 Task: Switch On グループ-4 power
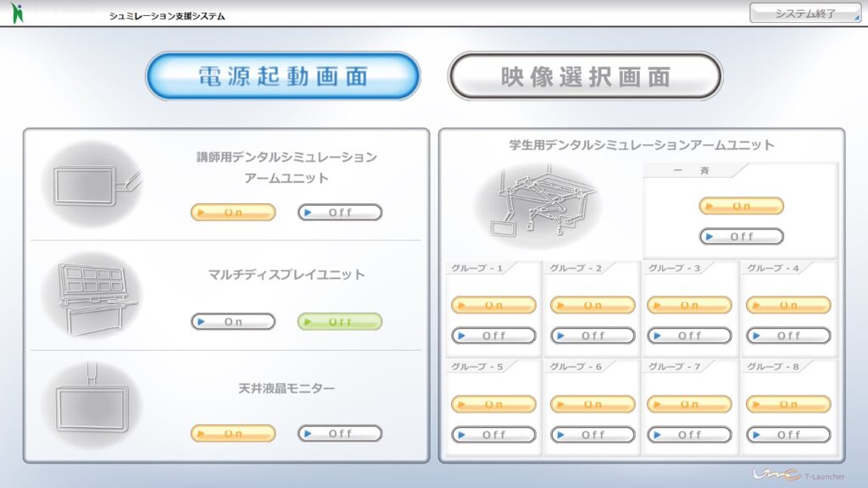click(788, 305)
